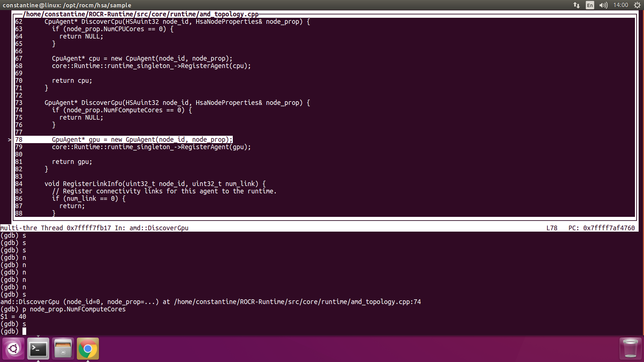644x362 pixels.
Task: Click the session gear icon in the top panel
Action: pos(637,5)
